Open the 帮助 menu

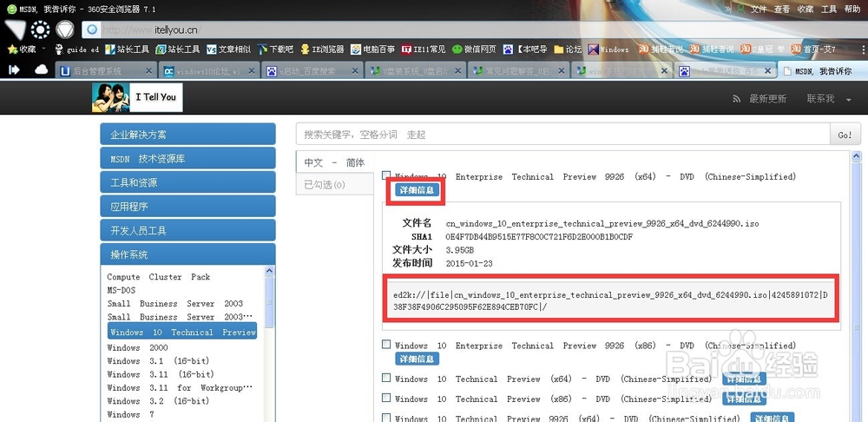click(x=852, y=10)
